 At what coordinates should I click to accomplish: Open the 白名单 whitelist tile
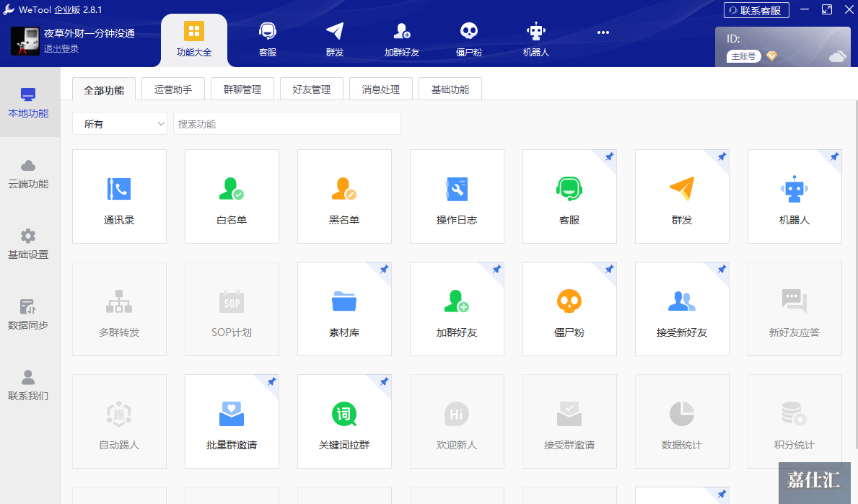[232, 196]
